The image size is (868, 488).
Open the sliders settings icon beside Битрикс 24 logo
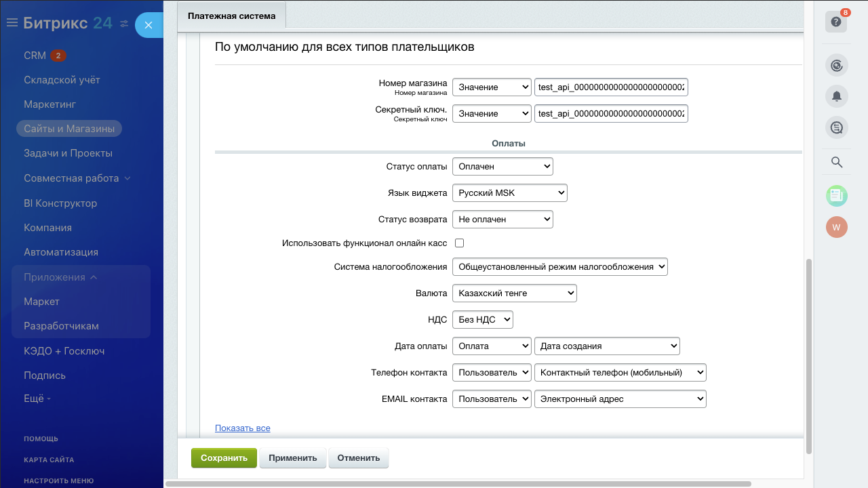124,24
